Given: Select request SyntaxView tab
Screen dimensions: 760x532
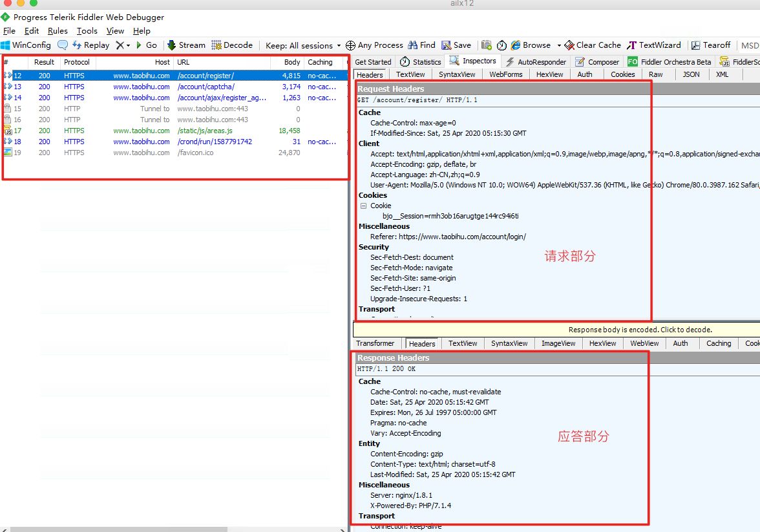Looking at the screenshot, I should pyautogui.click(x=457, y=75).
